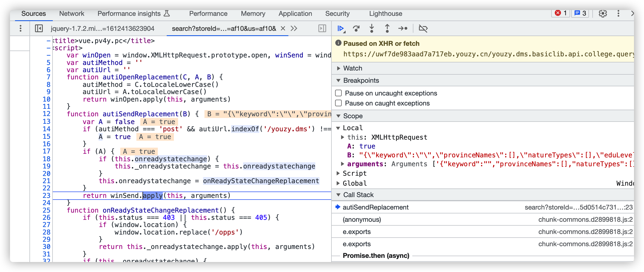Switch to the Network tab
Viewport: 644px width, 272px height.
pos(72,14)
